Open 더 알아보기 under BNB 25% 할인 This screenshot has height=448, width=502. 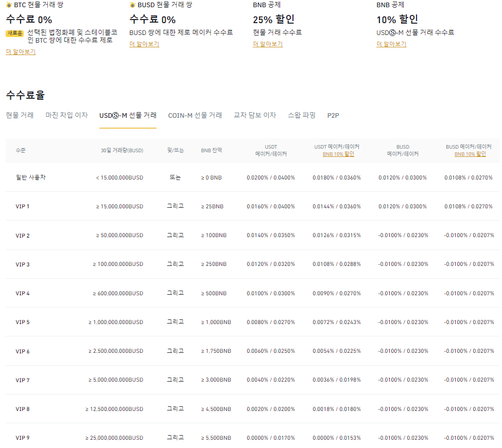click(x=268, y=44)
